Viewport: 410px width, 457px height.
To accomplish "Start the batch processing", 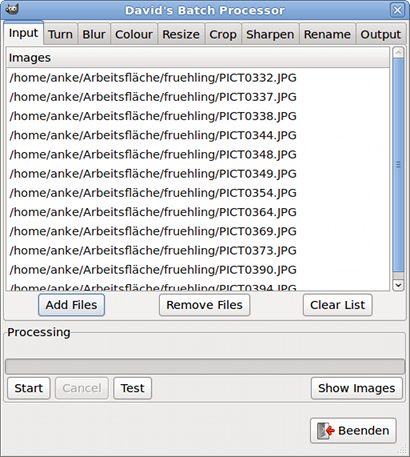I will pyautogui.click(x=29, y=388).
